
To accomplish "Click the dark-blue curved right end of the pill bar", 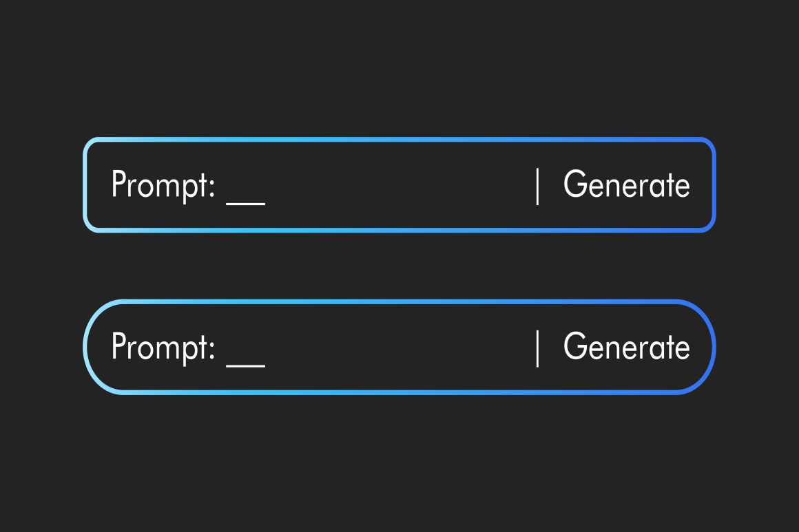I will click(714, 347).
